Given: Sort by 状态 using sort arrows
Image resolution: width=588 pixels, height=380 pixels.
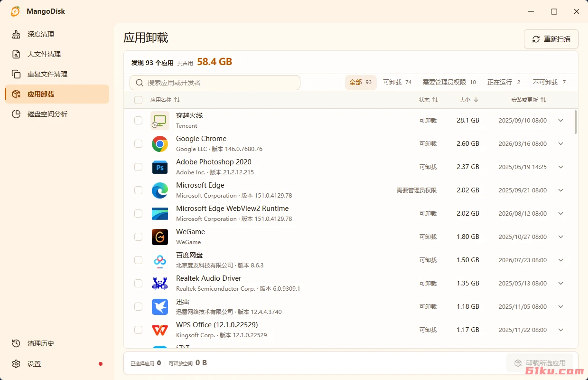Looking at the screenshot, I should 435,100.
